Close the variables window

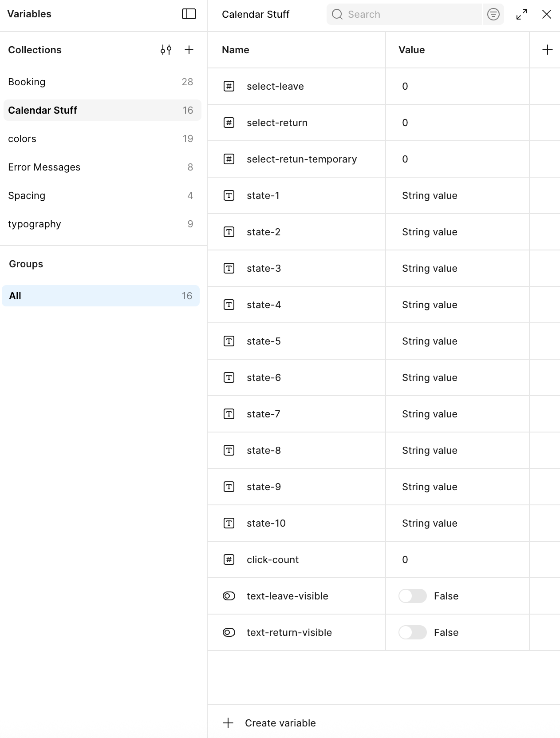(x=546, y=14)
